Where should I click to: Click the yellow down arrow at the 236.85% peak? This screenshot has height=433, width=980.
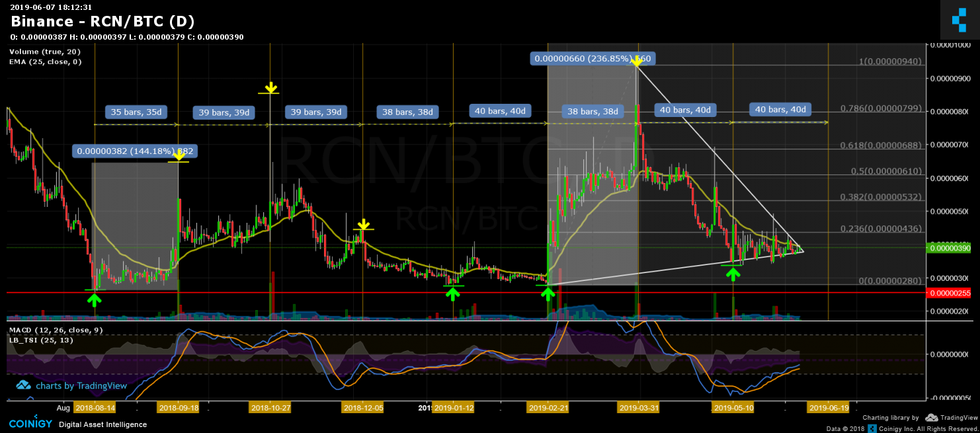click(x=637, y=61)
